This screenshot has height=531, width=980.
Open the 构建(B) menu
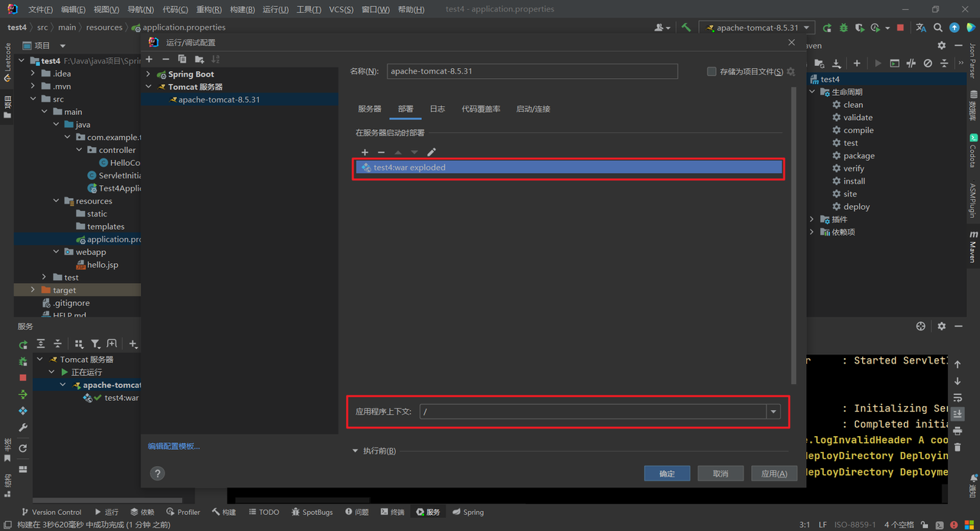pyautogui.click(x=243, y=9)
